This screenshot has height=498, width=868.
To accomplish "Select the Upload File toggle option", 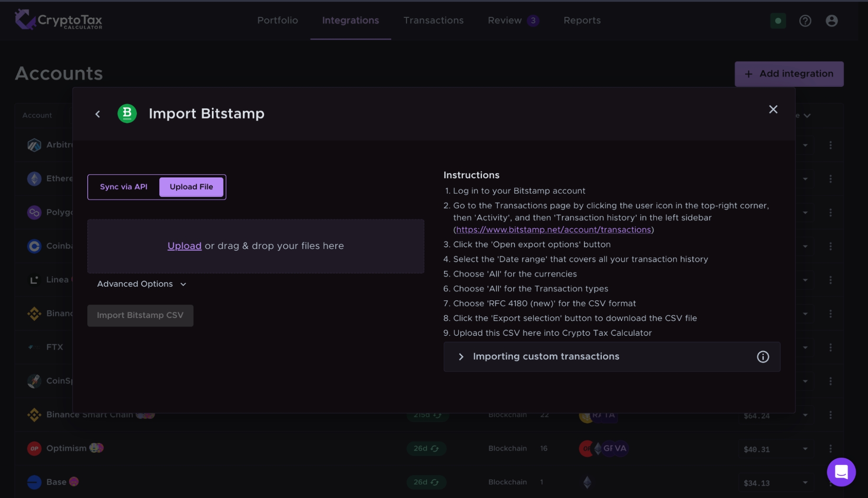I will click(191, 187).
